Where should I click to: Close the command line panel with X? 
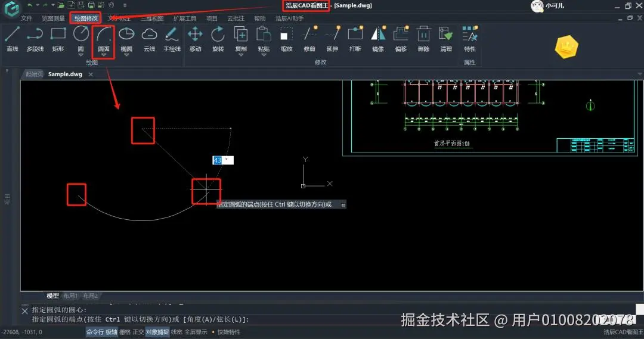point(24,311)
